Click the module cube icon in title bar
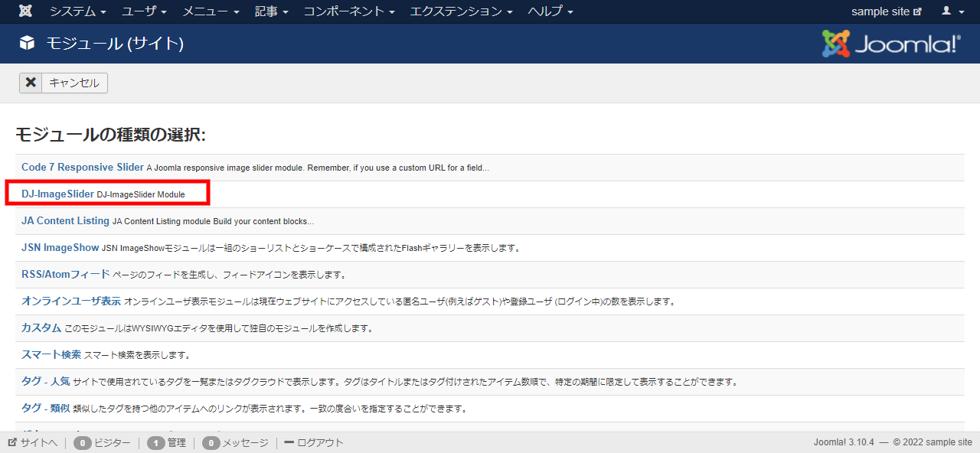 (x=28, y=44)
